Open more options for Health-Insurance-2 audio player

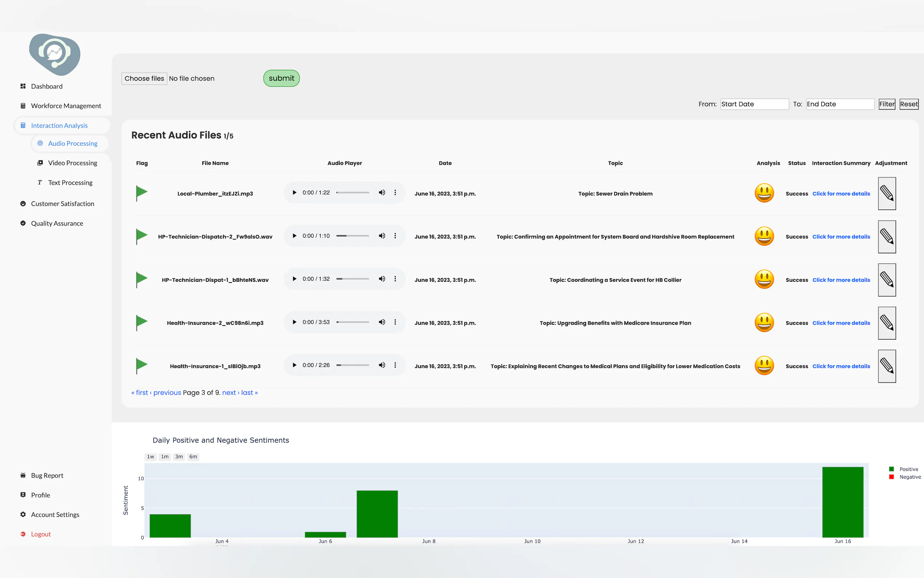[x=395, y=322]
